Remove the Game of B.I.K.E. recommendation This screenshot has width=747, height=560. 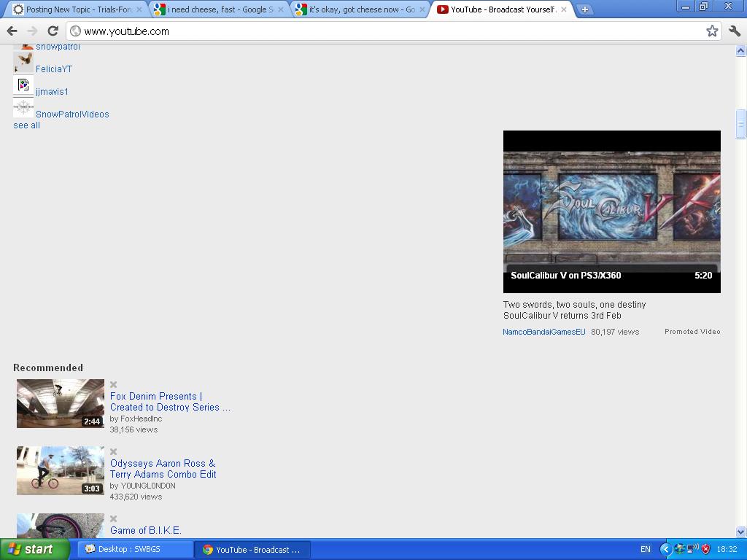pos(113,518)
